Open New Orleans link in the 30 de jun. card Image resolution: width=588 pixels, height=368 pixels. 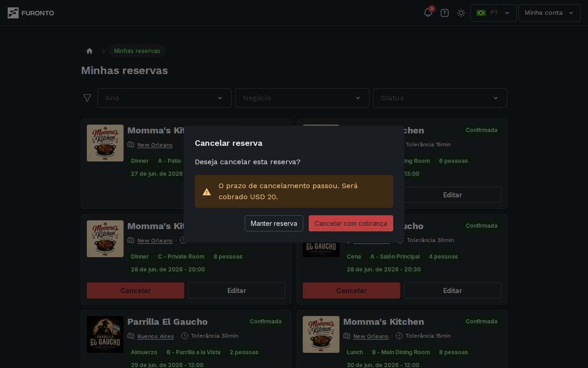pos(371,336)
